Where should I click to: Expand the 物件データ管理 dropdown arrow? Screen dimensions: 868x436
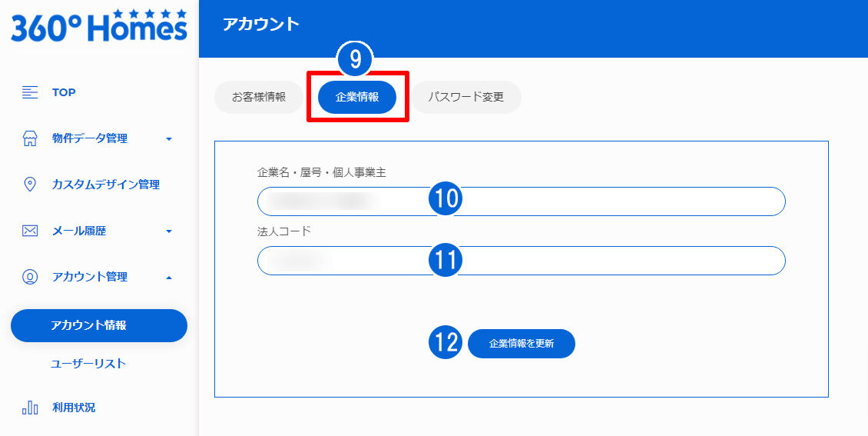169,139
